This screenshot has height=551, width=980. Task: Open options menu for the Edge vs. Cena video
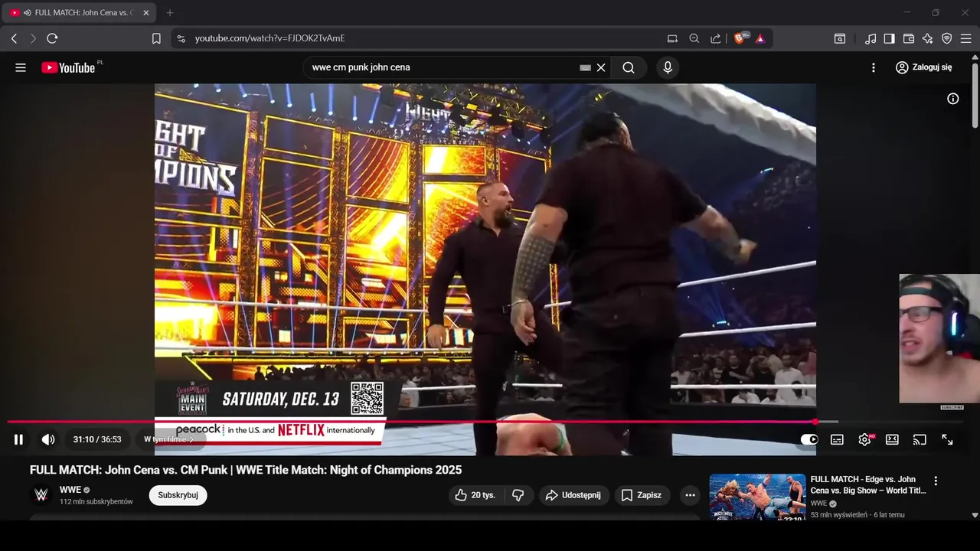(x=936, y=481)
